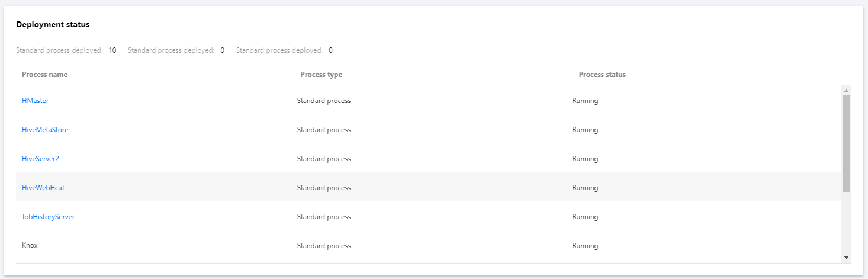Click the scrollbar down arrow
The height and width of the screenshot is (279, 868).
846,258
